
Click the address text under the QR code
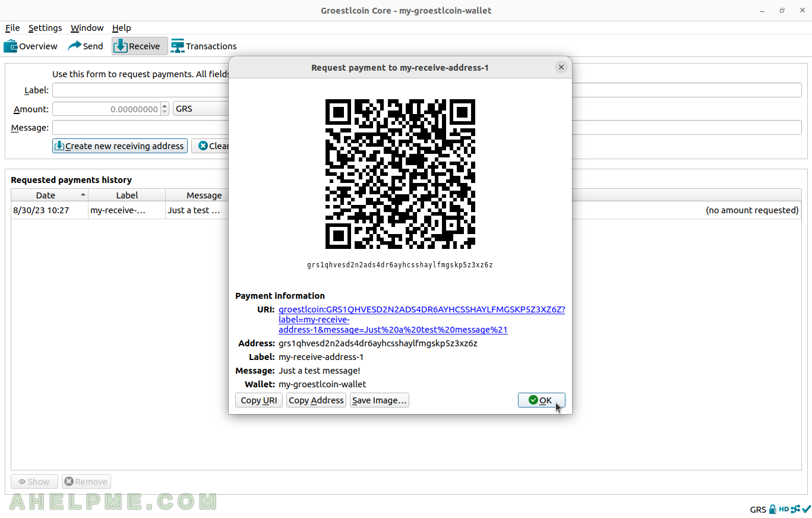400,265
